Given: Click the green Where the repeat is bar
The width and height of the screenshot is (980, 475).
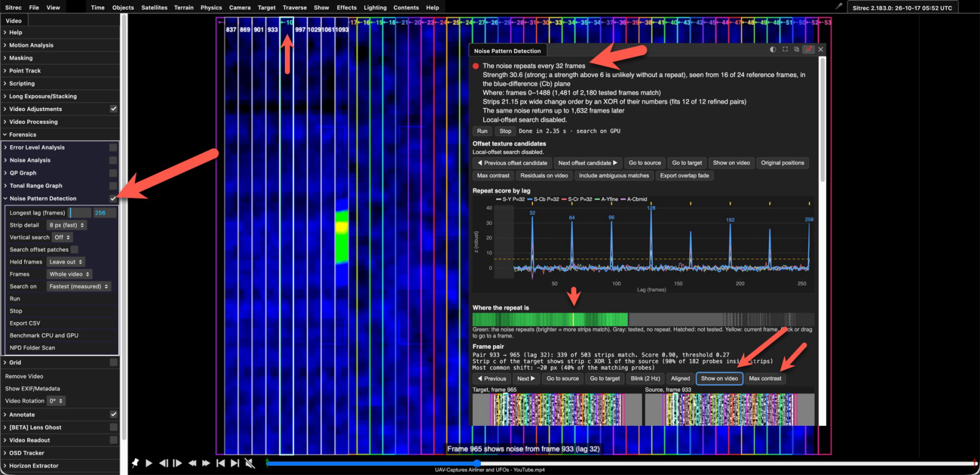Looking at the screenshot, I should coord(550,319).
